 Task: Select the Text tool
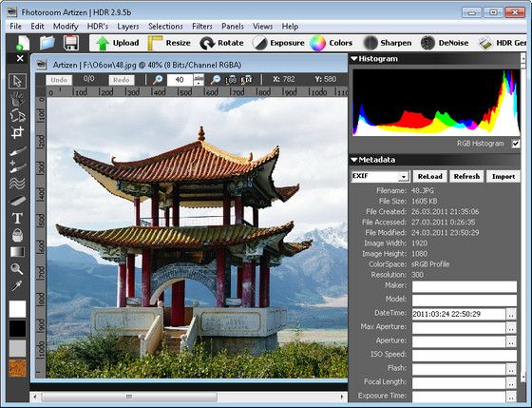pyautogui.click(x=17, y=218)
